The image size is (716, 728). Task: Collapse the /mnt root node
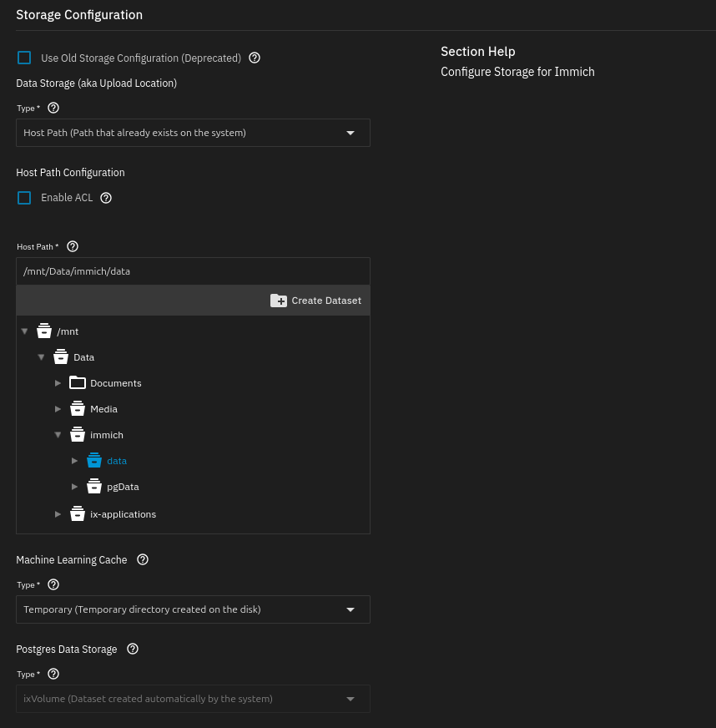[24, 331]
